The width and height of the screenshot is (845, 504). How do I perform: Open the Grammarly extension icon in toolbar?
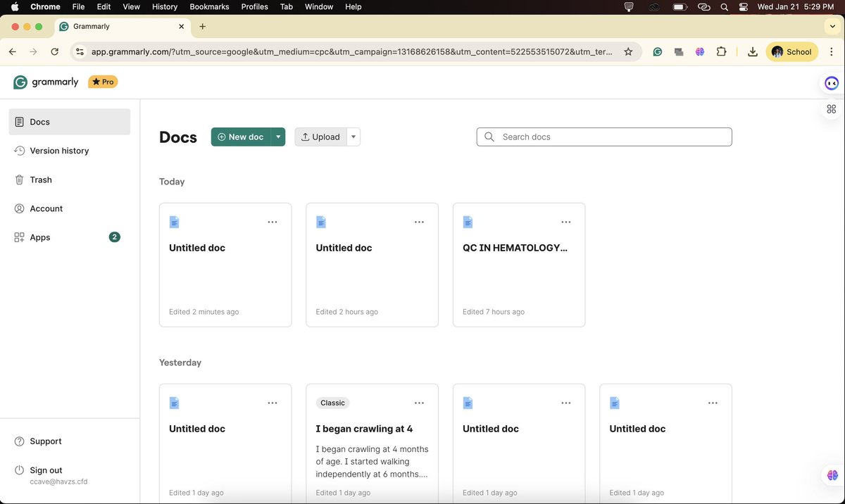click(657, 51)
